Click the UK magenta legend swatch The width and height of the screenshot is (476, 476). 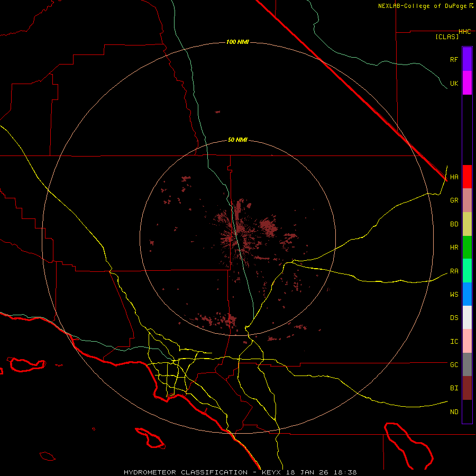(x=467, y=83)
